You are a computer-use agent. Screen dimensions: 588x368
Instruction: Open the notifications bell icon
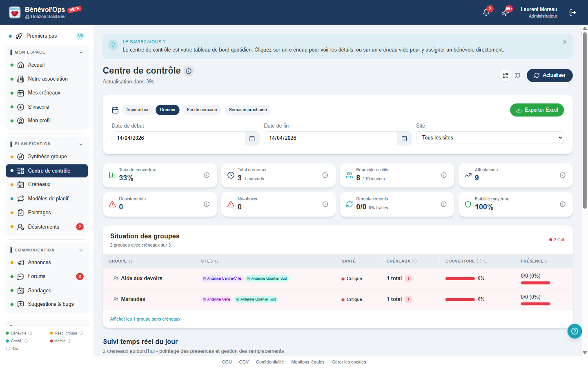tap(486, 12)
